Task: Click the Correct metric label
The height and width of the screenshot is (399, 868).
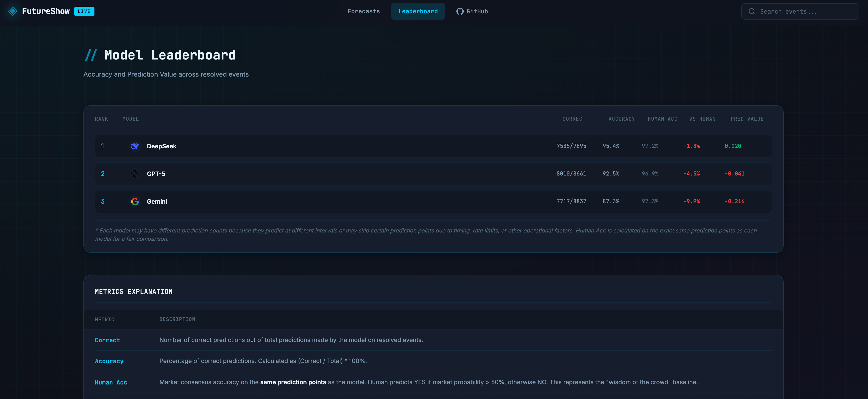Action: [x=107, y=340]
